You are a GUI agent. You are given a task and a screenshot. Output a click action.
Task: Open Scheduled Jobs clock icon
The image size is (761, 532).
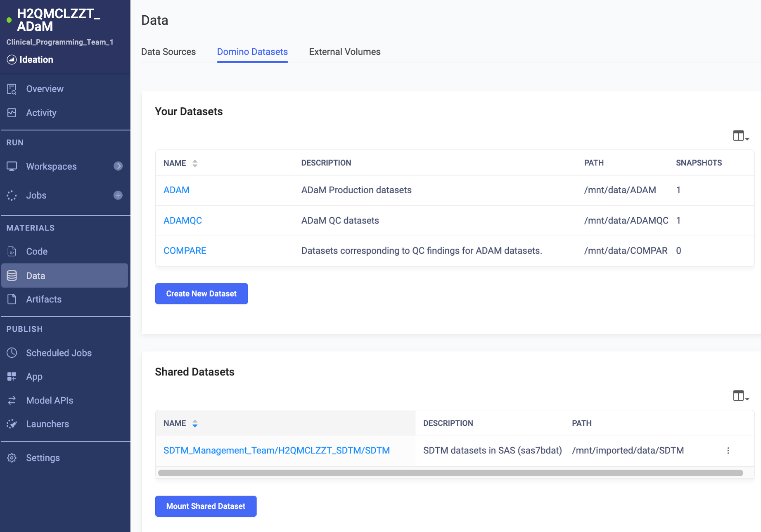[x=12, y=353]
